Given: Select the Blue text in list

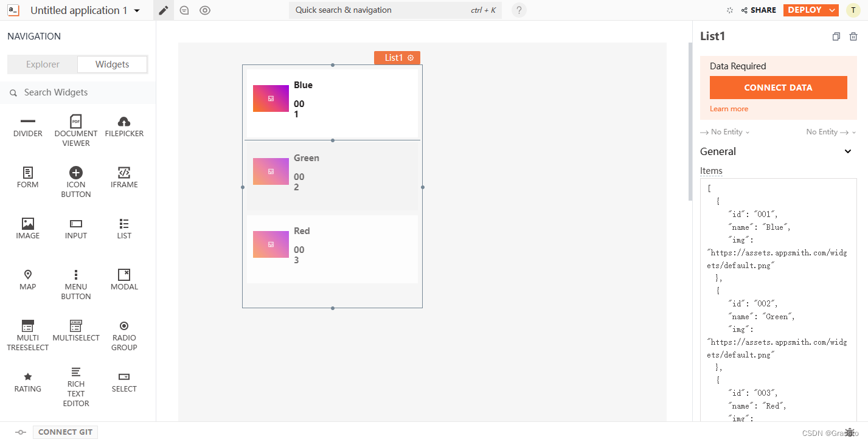Looking at the screenshot, I should point(303,85).
